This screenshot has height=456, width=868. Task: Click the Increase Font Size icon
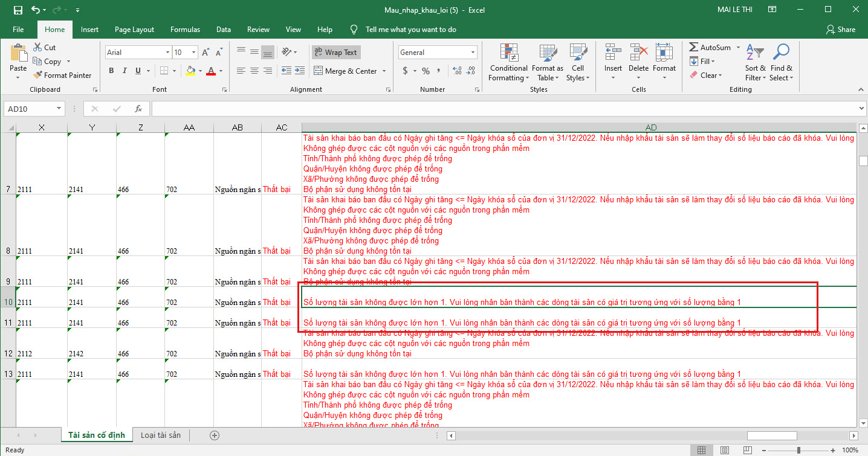pos(206,53)
